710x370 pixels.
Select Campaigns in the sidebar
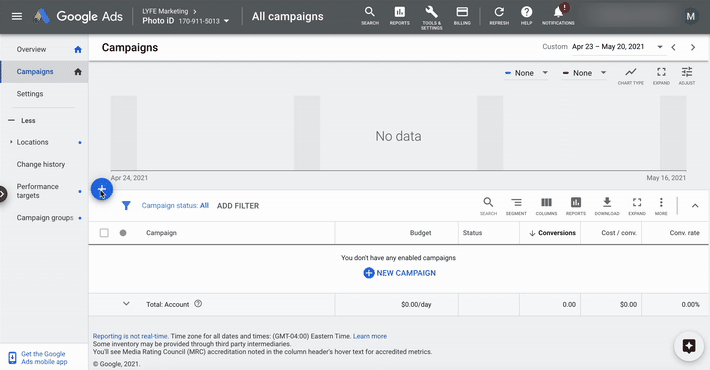(x=35, y=72)
